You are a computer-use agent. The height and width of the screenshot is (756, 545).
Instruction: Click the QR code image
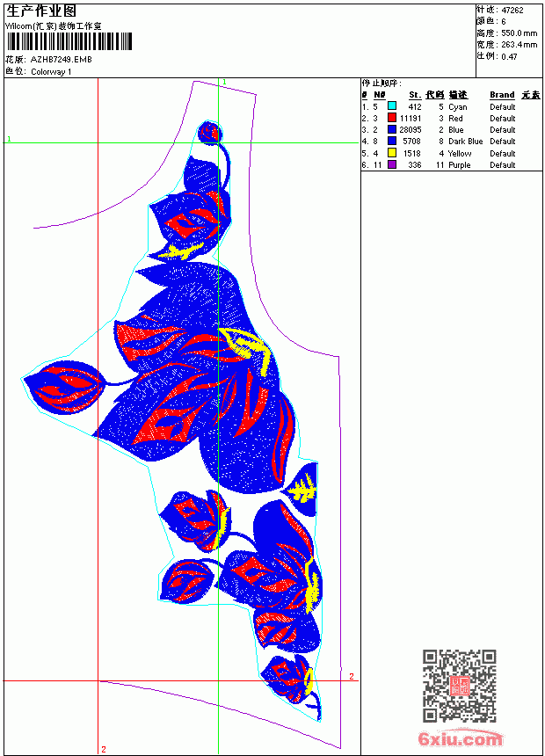tap(460, 686)
